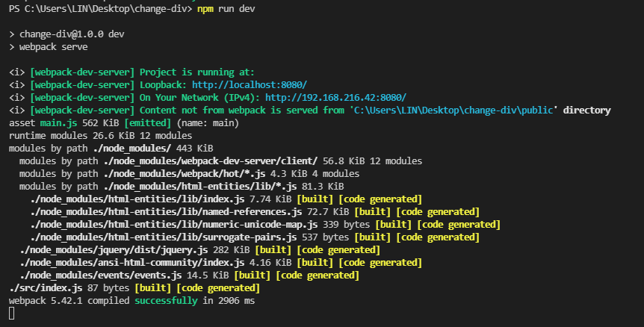This screenshot has width=644, height=327.
Task: Click '282 KiB' size of jquery.js
Action: point(232,250)
